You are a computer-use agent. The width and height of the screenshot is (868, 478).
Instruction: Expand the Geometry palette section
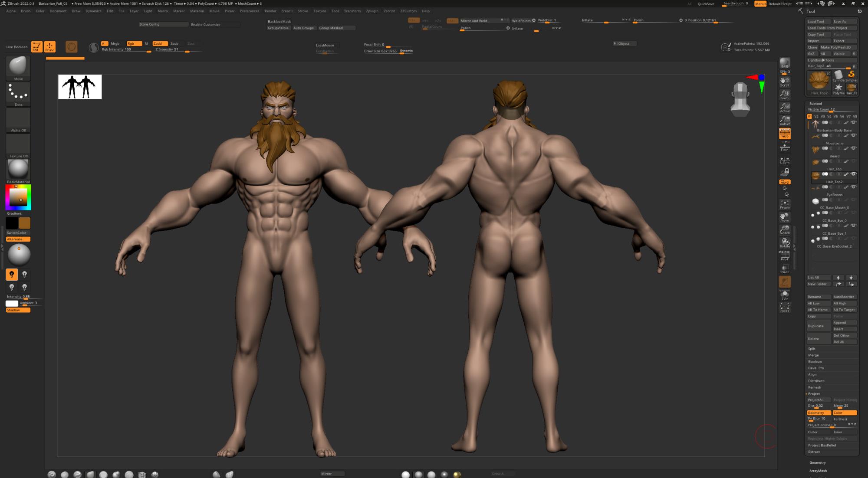pyautogui.click(x=817, y=462)
